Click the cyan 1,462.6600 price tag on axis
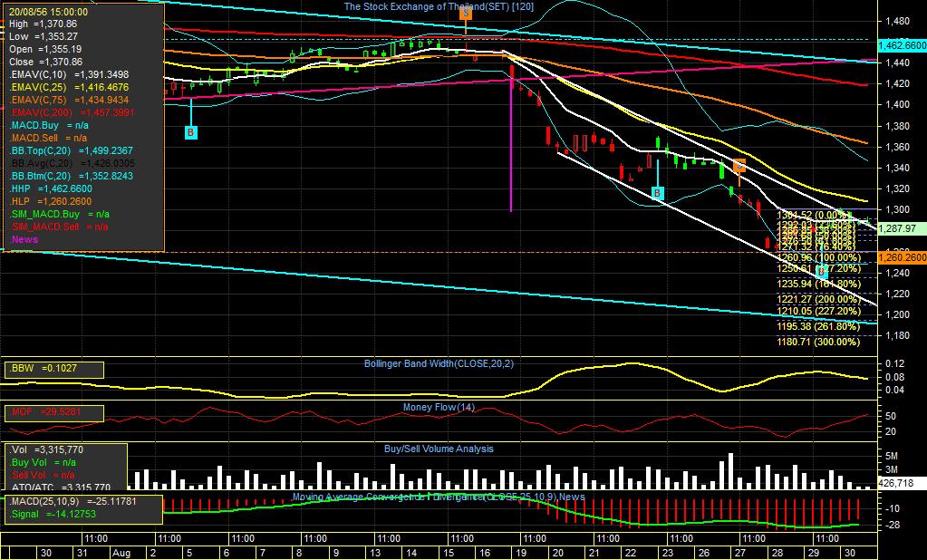The height and width of the screenshot is (560, 927). pyautogui.click(x=903, y=45)
